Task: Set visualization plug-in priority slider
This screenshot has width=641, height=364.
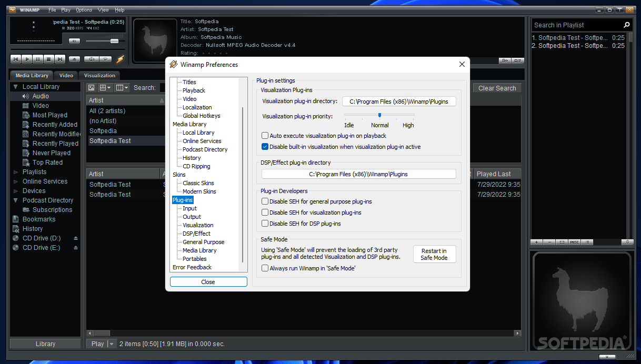Action: pos(379,115)
